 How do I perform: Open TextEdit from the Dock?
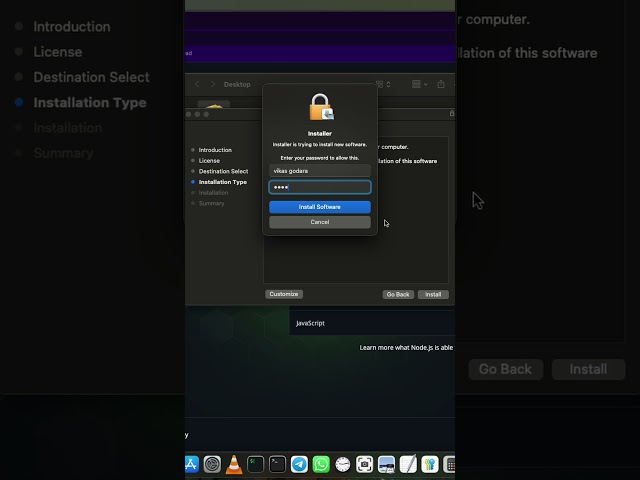point(408,464)
